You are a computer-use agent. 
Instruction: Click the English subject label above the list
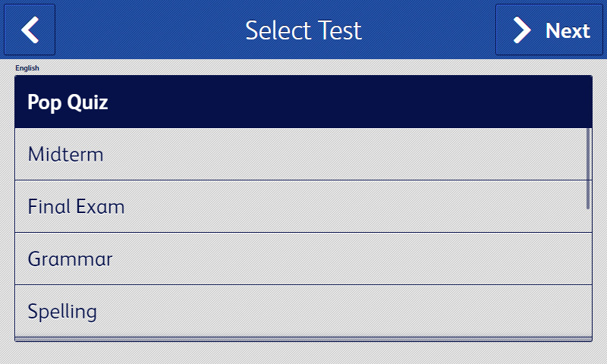tap(27, 68)
